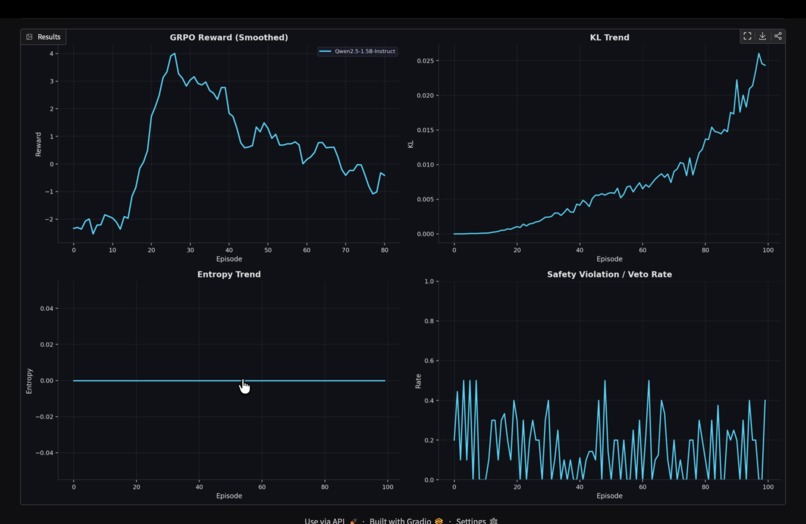Click the Reward y-axis label
Viewport: 806px width, 524px height.
coord(38,144)
